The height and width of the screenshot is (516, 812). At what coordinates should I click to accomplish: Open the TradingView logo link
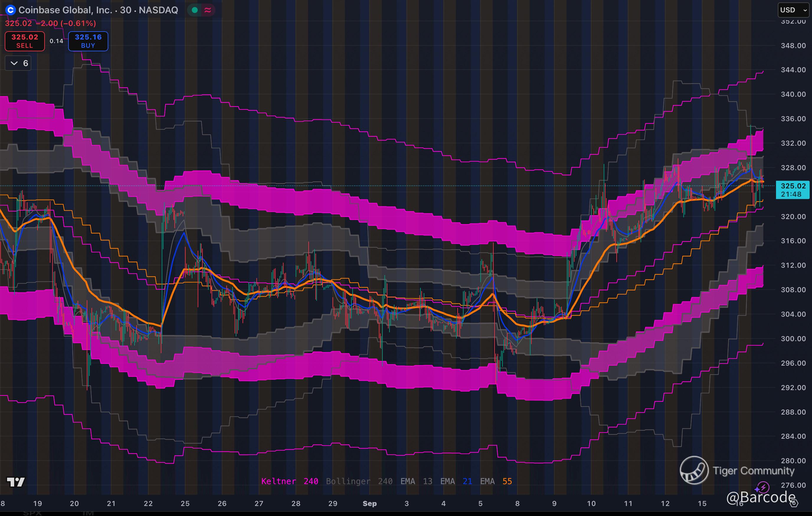point(16,482)
